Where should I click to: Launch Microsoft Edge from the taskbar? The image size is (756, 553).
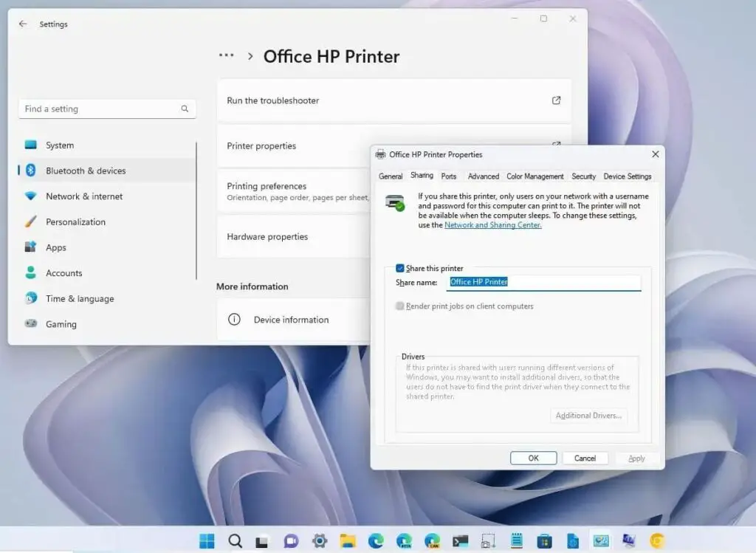376,541
